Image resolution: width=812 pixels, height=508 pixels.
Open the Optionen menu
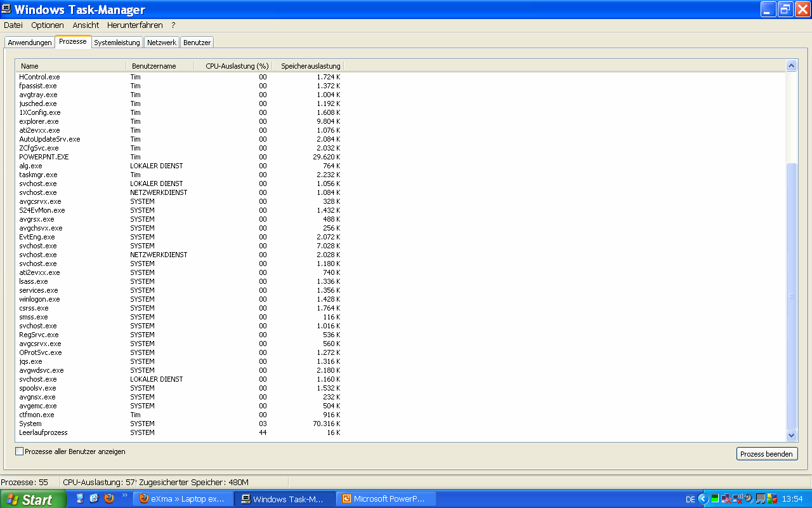48,25
